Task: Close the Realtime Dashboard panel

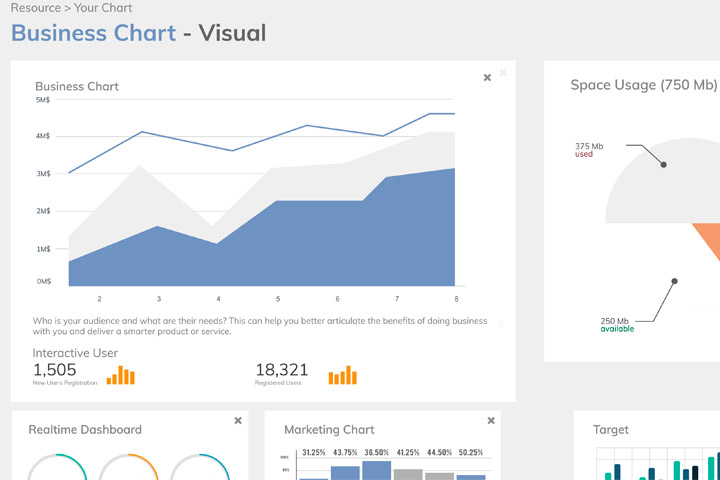Action: tap(238, 420)
